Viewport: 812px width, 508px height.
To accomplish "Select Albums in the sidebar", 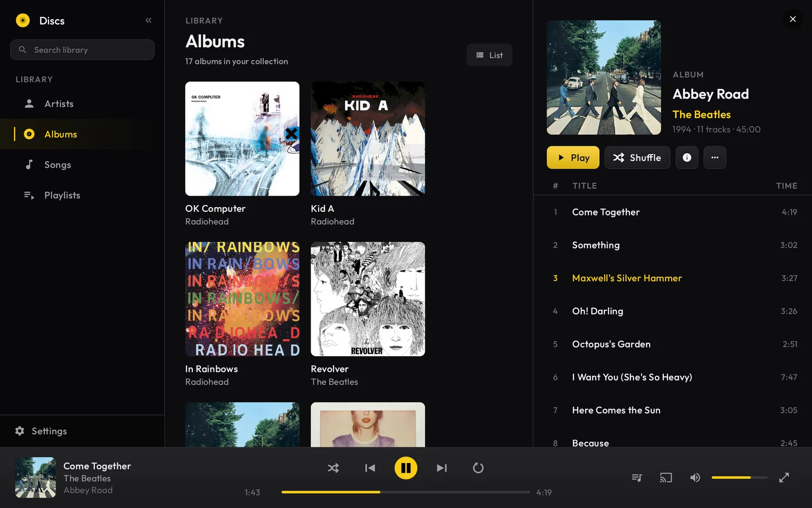I will tap(82, 134).
